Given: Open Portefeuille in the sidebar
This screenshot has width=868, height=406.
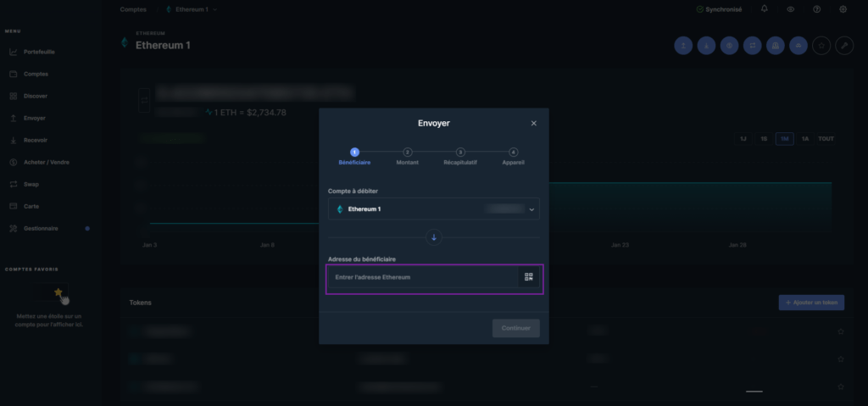Looking at the screenshot, I should pyautogui.click(x=39, y=52).
